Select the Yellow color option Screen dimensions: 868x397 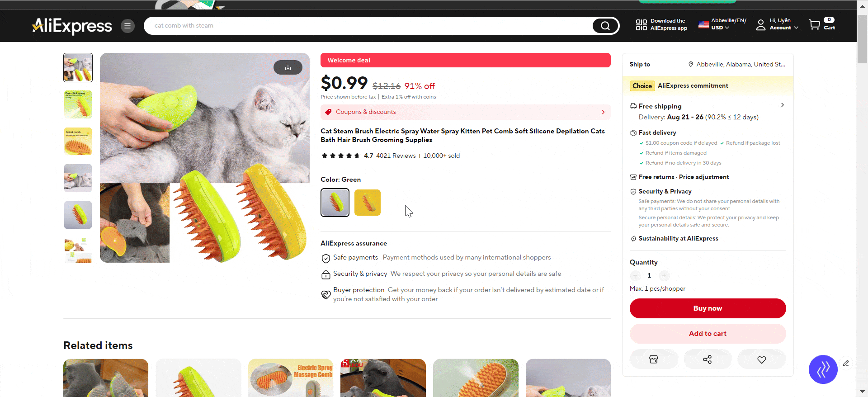click(368, 203)
